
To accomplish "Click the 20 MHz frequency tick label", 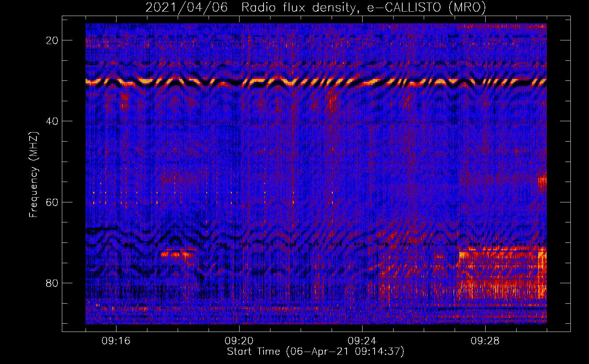I will point(52,40).
